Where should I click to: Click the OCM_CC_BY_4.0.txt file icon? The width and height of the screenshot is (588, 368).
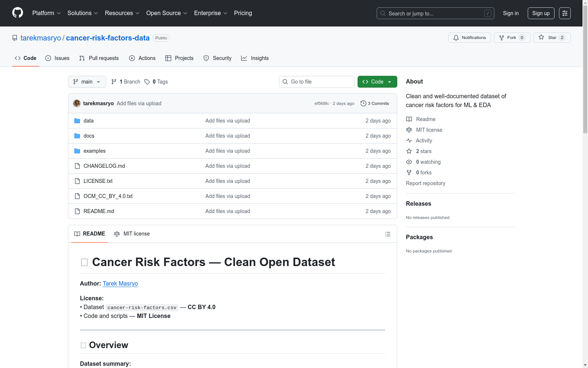77,196
